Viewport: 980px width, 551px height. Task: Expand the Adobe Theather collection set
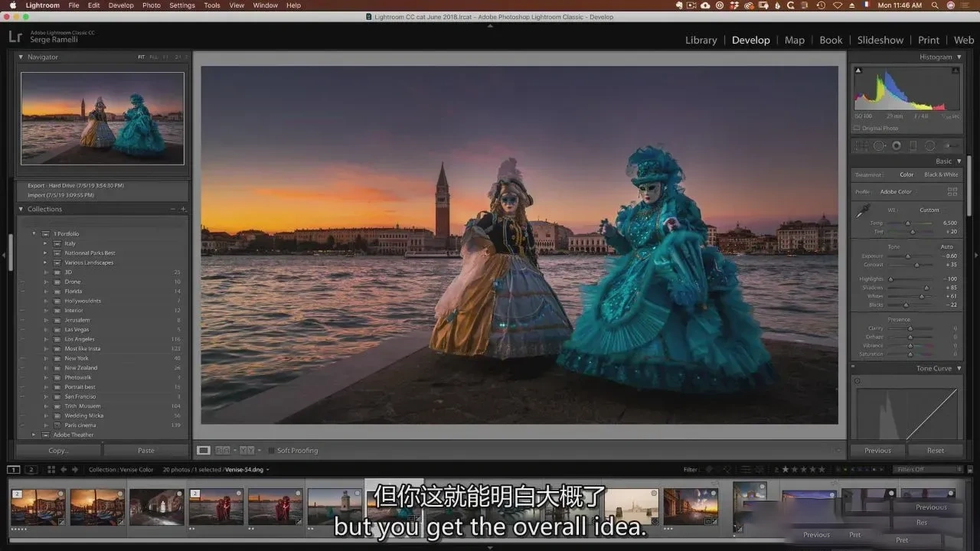coord(34,435)
